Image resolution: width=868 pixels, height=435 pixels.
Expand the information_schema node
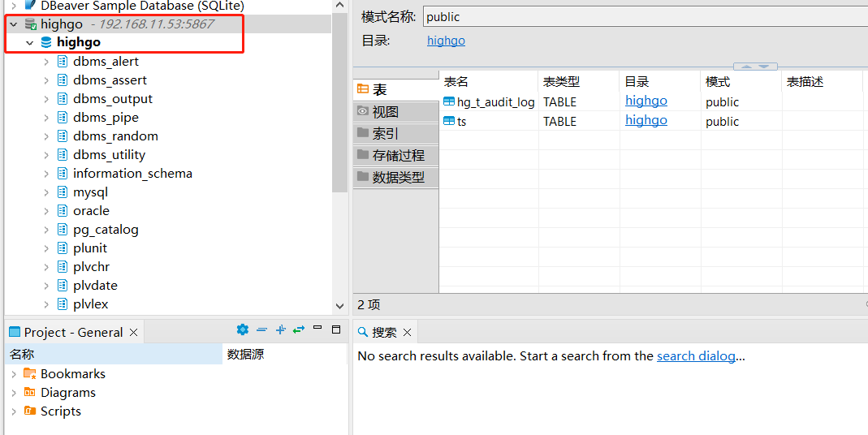46,174
